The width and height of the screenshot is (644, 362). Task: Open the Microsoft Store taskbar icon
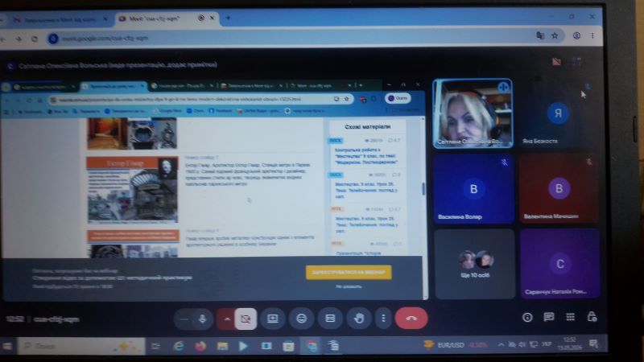click(288, 347)
